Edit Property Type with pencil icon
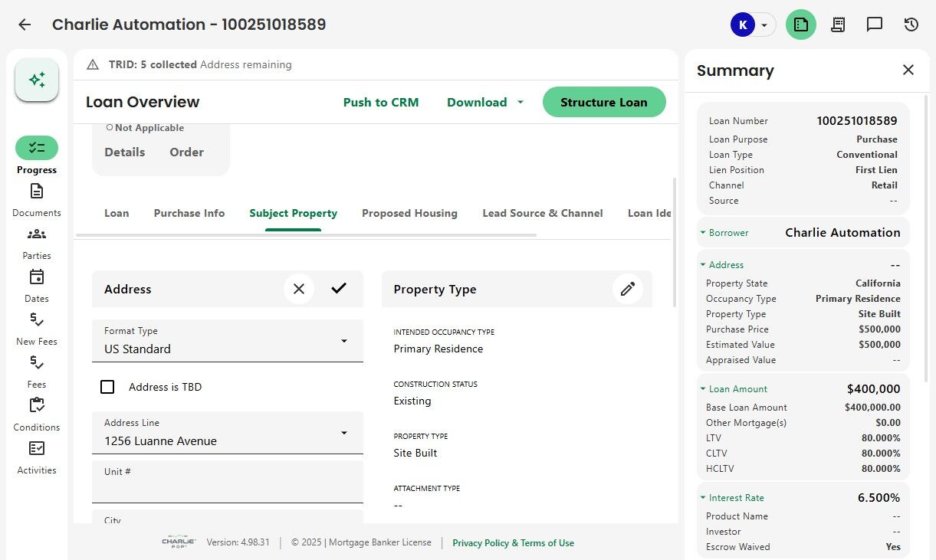The width and height of the screenshot is (936, 560). click(x=628, y=289)
